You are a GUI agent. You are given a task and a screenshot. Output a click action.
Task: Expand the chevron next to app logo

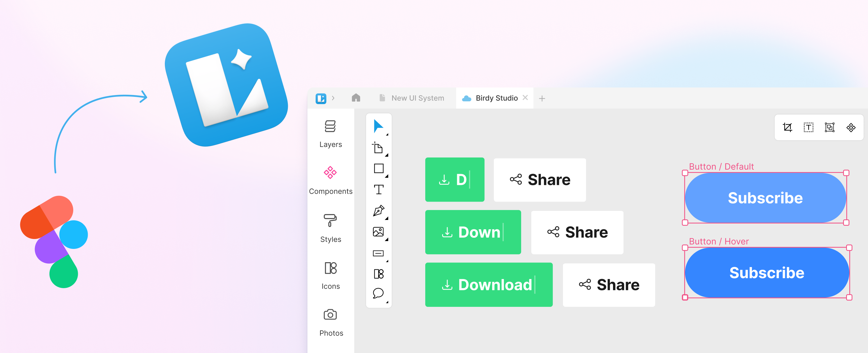pyautogui.click(x=333, y=98)
